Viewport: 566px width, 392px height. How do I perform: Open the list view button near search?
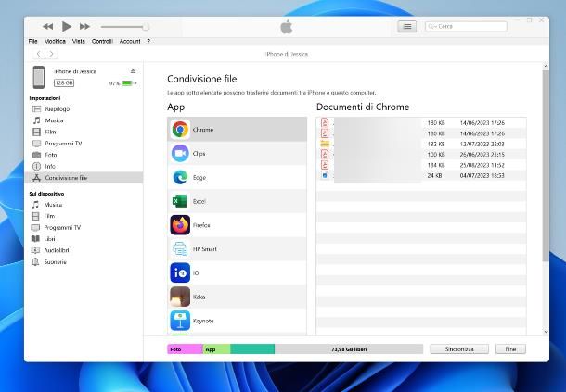click(406, 26)
